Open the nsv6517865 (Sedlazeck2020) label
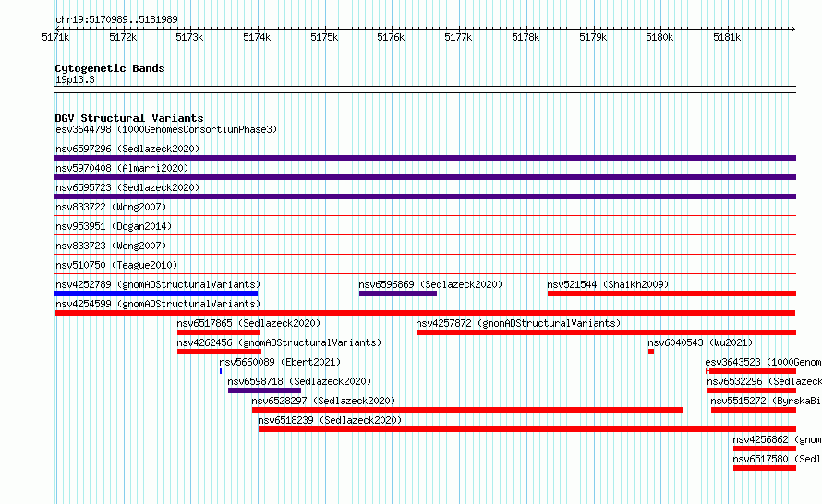 coord(248,323)
